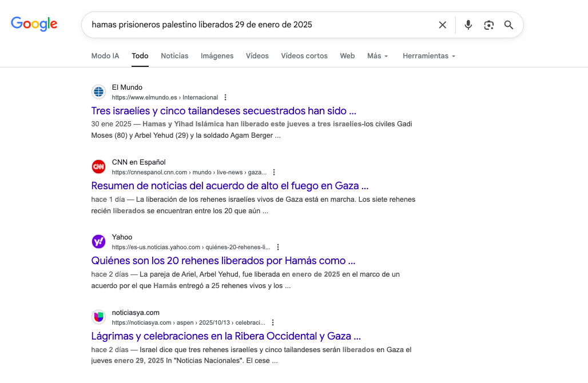The width and height of the screenshot is (588, 383).
Task: Click inside the search text field
Action: [x=257, y=25]
